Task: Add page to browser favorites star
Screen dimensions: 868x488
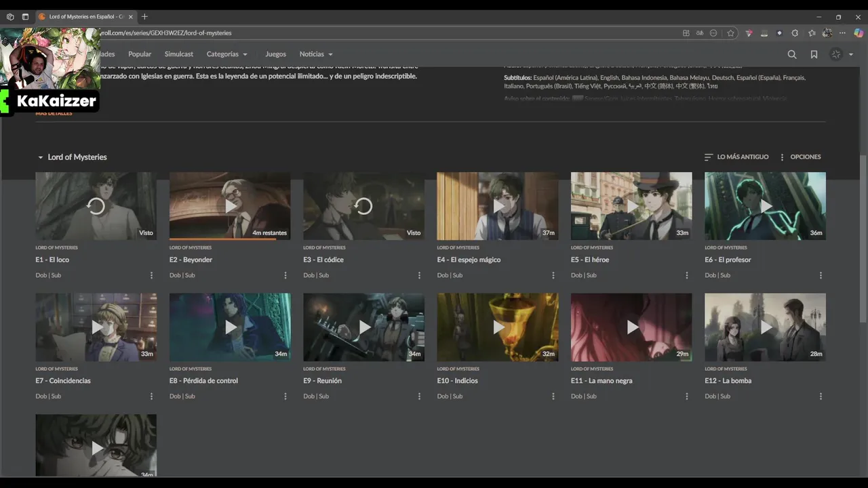Action: (x=730, y=33)
